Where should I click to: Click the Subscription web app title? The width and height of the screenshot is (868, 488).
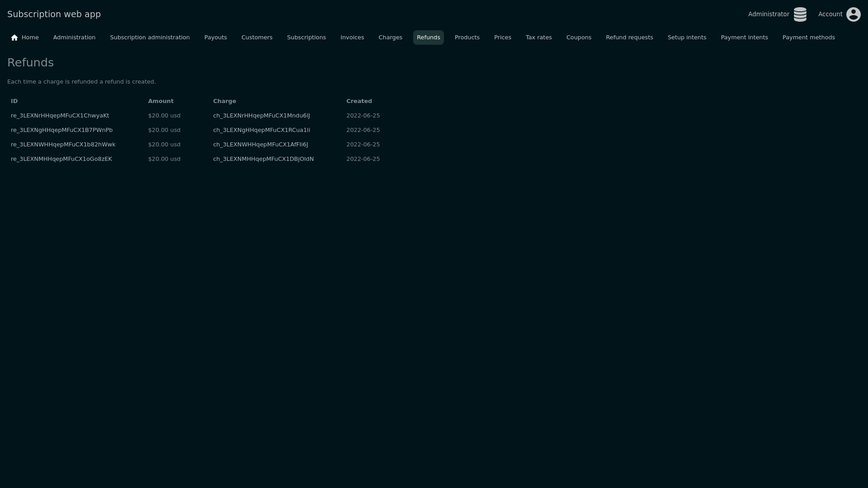[54, 14]
